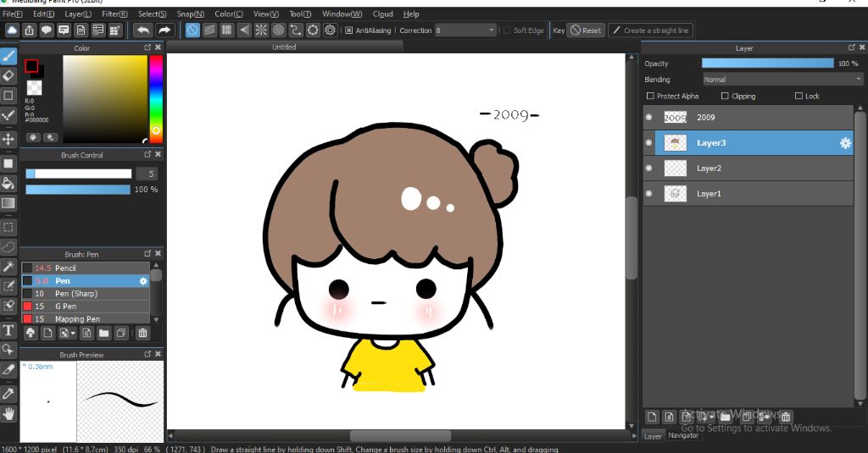Screen dimensions: 868x453
Task: Hide the 2009 layer
Action: coord(648,117)
